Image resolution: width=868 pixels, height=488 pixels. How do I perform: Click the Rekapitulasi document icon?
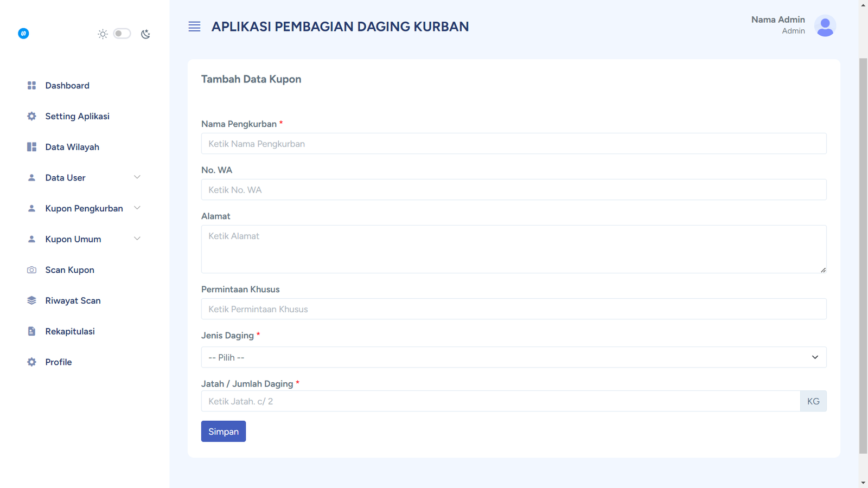31,331
